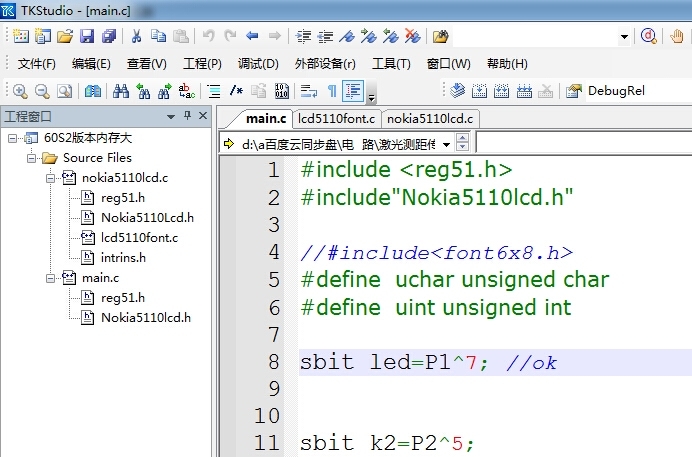Click the Save file toolbar icon
This screenshot has height=457, width=692.
[87, 36]
